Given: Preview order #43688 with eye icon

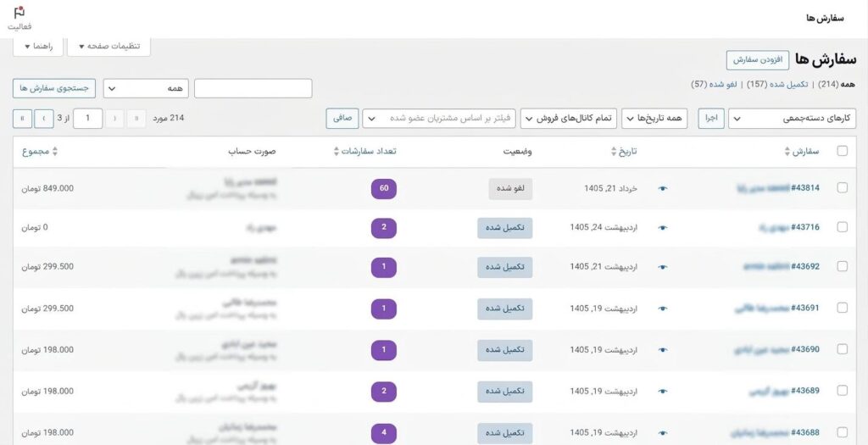Looking at the screenshot, I should tap(663, 433).
